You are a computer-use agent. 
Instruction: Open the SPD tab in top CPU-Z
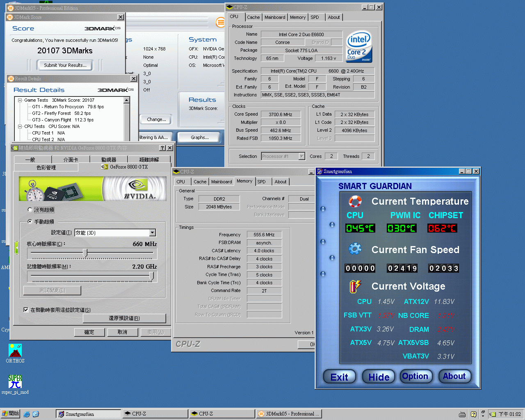click(315, 17)
